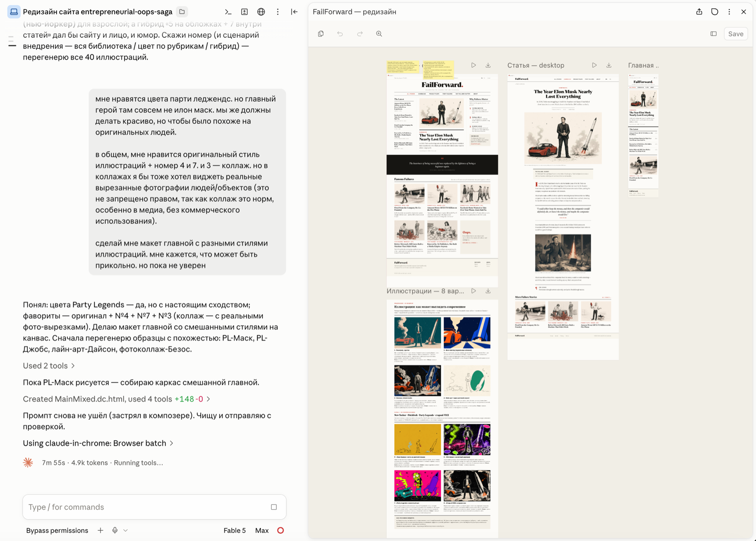Select the "Статья — desktop" hero illustration of man with rocket

563,138
